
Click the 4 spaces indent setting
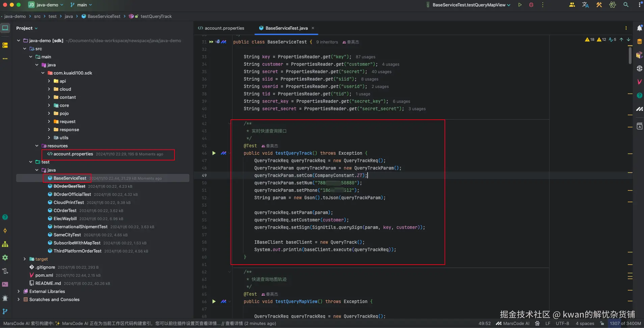coord(585,323)
